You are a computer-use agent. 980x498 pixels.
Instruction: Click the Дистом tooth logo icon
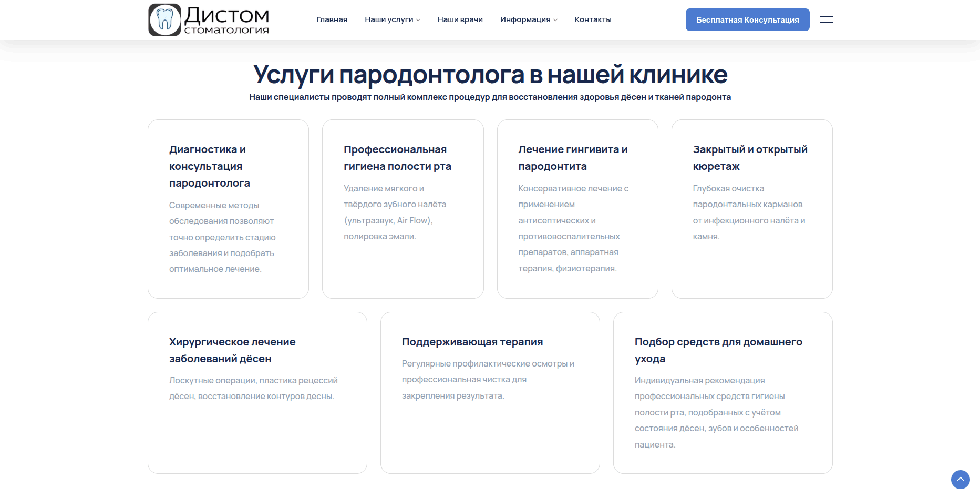(x=165, y=20)
